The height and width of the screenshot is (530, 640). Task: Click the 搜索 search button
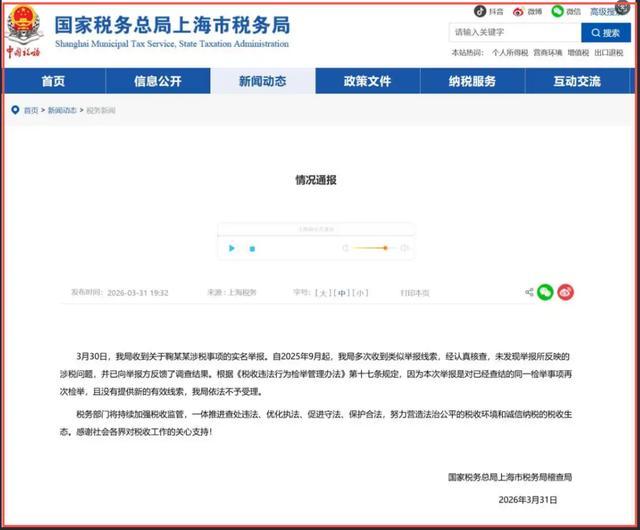pos(606,33)
